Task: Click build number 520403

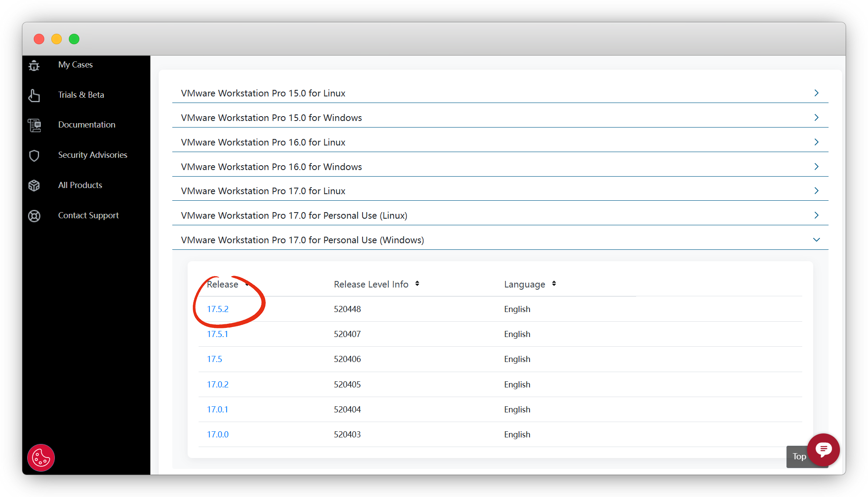Action: pos(347,434)
